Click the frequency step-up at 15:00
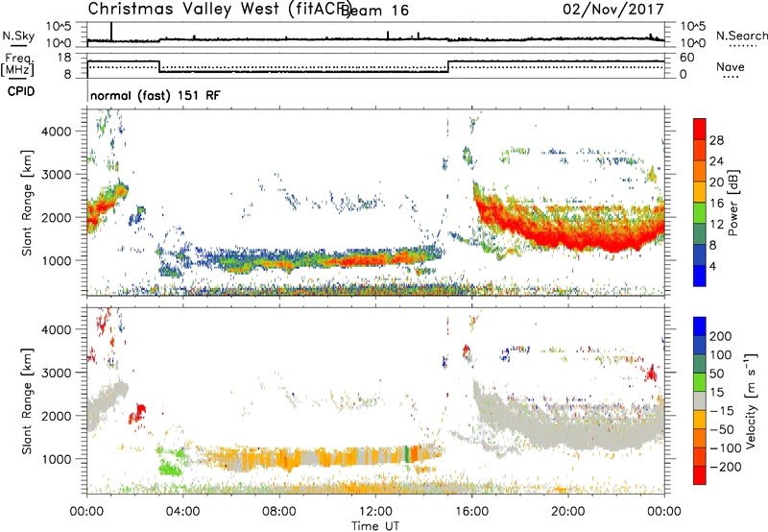The image size is (768, 532). click(448, 66)
